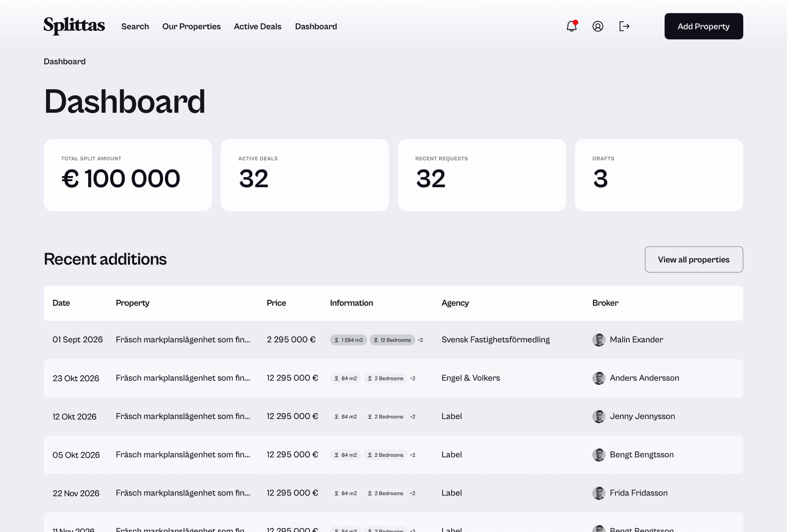This screenshot has width=787, height=532.
Task: Click Anders Andersson's avatar
Action: (x=599, y=378)
